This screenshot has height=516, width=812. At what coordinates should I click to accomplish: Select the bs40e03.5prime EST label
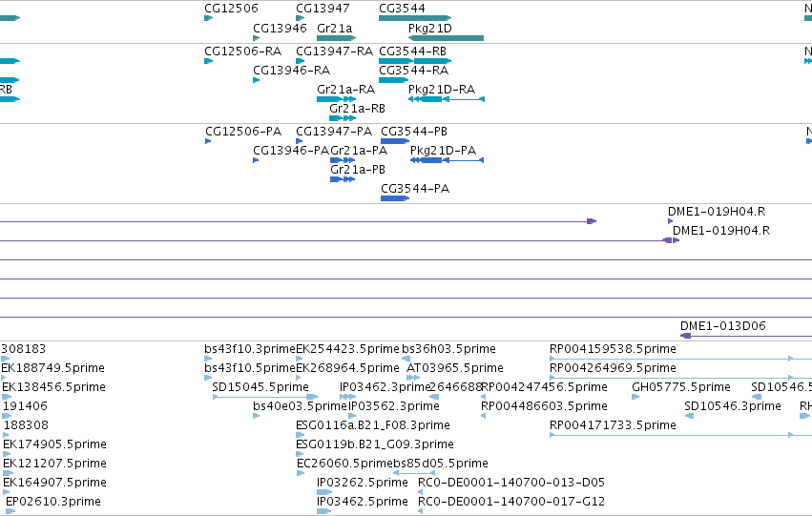300,406
